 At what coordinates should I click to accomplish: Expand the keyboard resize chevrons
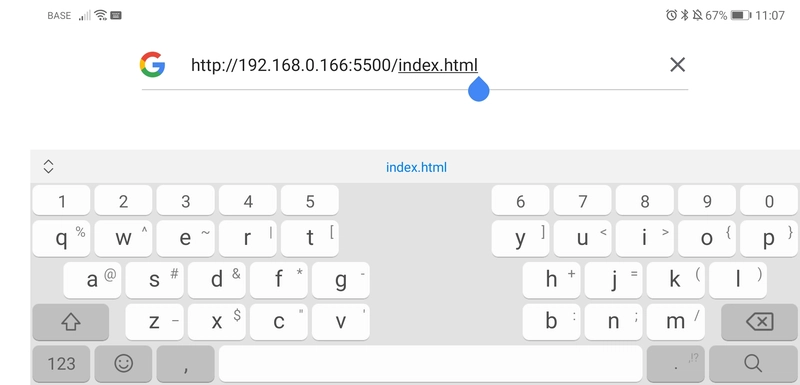[x=48, y=167]
